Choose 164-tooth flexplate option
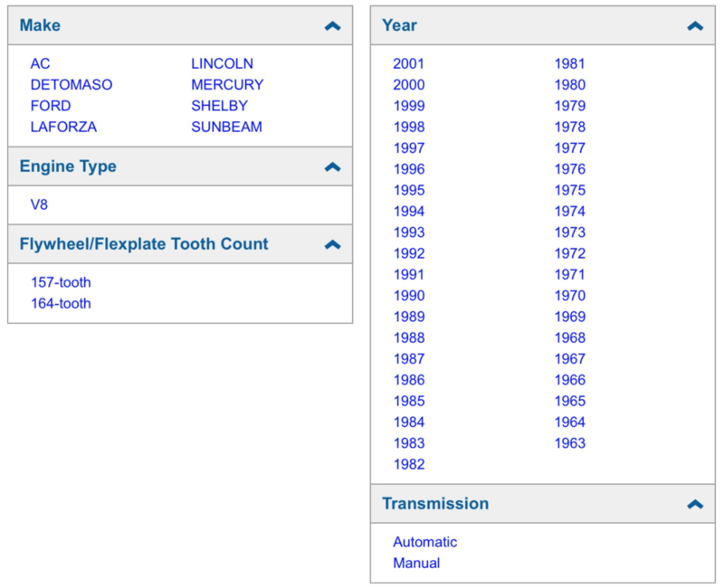The width and height of the screenshot is (724, 588). (x=61, y=304)
